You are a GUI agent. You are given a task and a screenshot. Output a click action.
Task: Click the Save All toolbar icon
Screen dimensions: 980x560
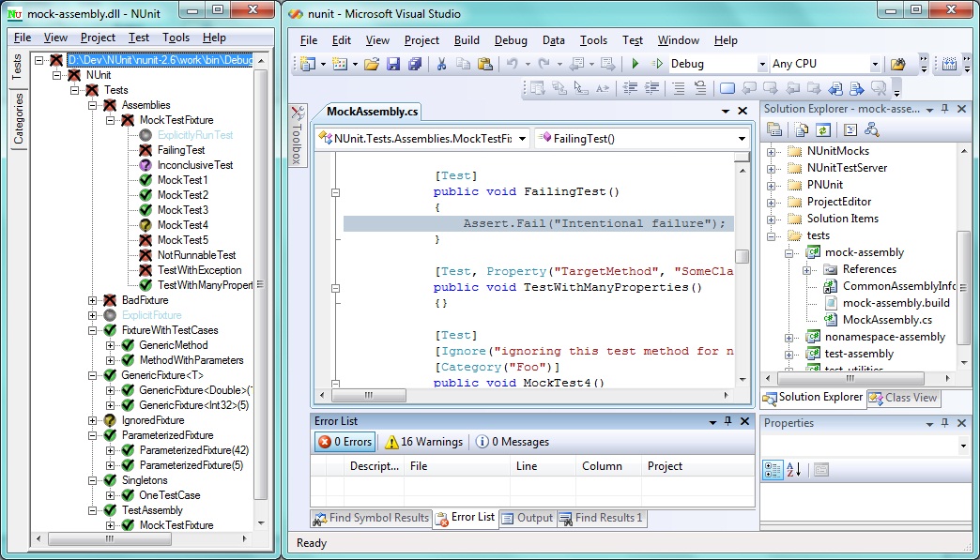point(413,64)
